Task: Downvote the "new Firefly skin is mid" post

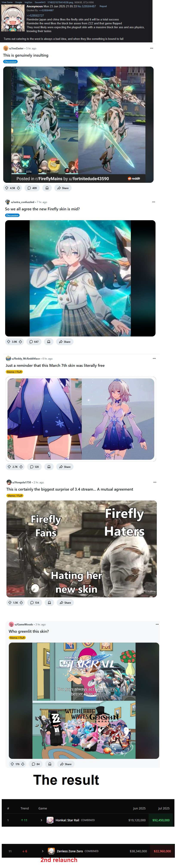Action: pyautogui.click(x=21, y=342)
